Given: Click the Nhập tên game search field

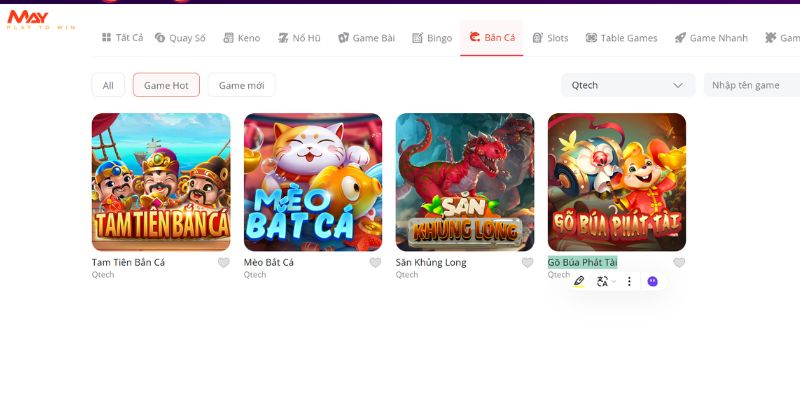Looking at the screenshot, I should tap(752, 85).
